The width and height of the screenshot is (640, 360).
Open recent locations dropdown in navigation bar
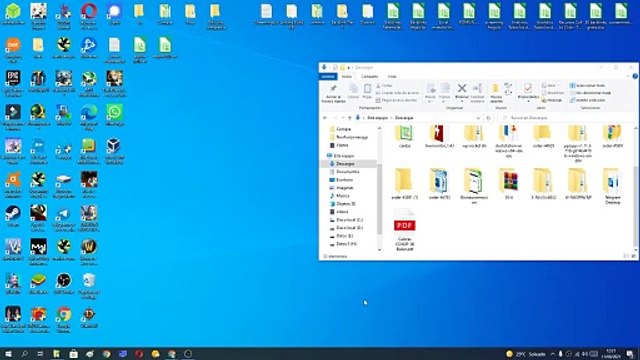point(342,118)
